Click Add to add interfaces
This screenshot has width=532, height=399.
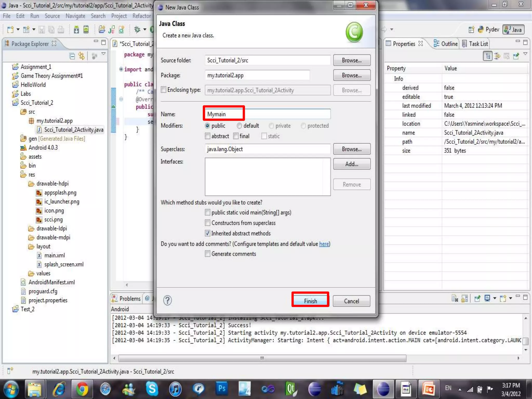click(x=352, y=164)
